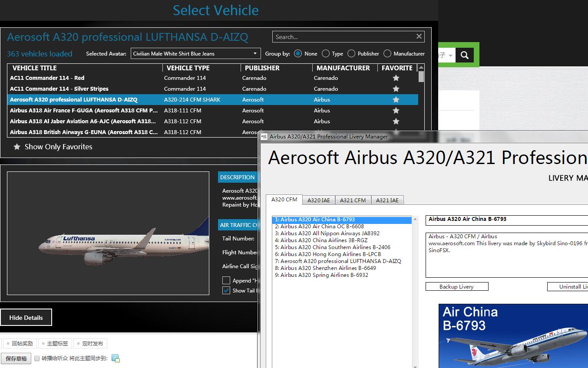Image resolution: width=588 pixels, height=368 pixels.
Task: Open the A321 CFM tab
Action: click(x=353, y=200)
